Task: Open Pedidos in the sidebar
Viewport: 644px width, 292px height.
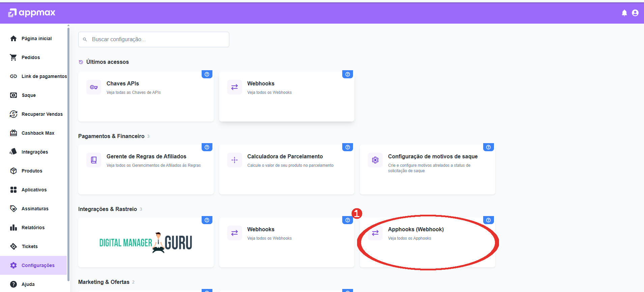Action: click(34, 57)
